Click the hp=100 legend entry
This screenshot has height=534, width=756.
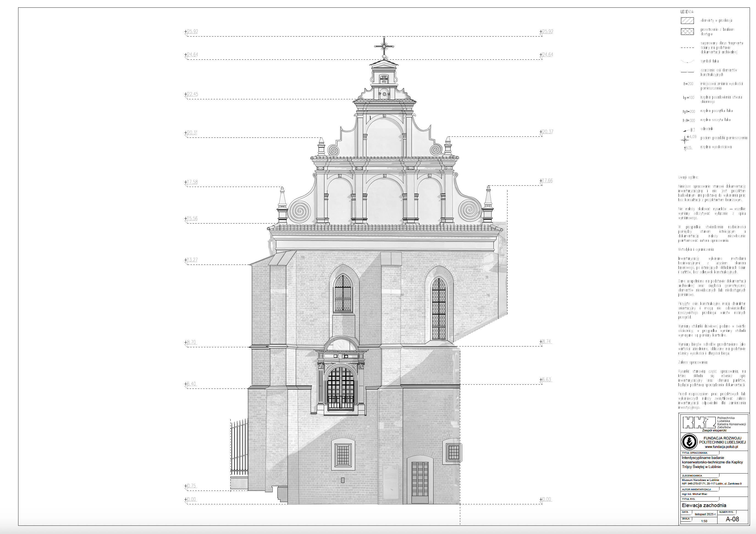coord(688,98)
